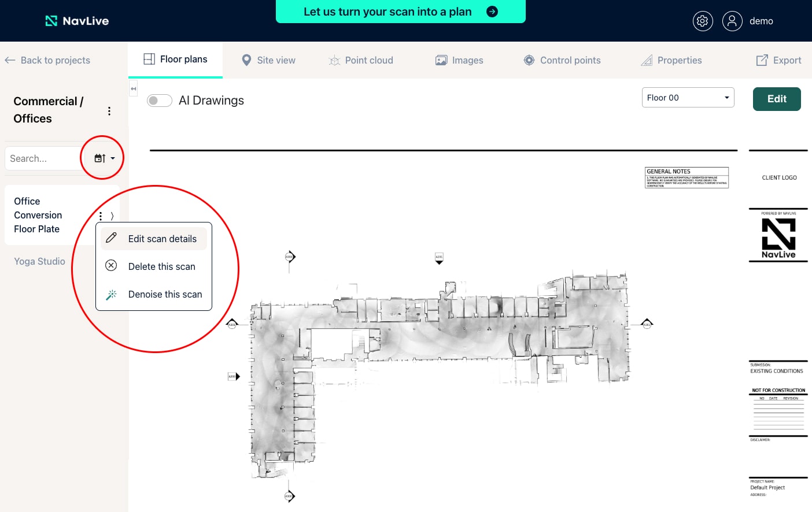Open the Office Conversion scan kebab menu

click(101, 216)
